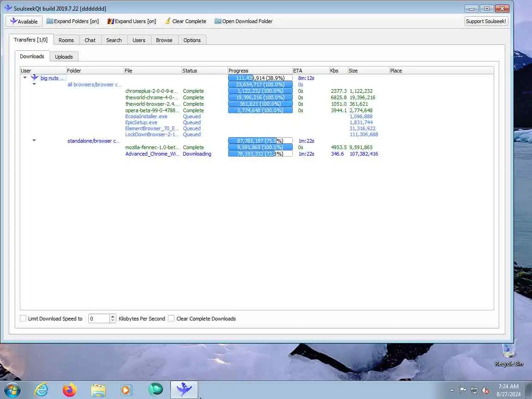Click the SoulseekQt taskbar icon
This screenshot has height=399, width=532.
pyautogui.click(x=184, y=389)
